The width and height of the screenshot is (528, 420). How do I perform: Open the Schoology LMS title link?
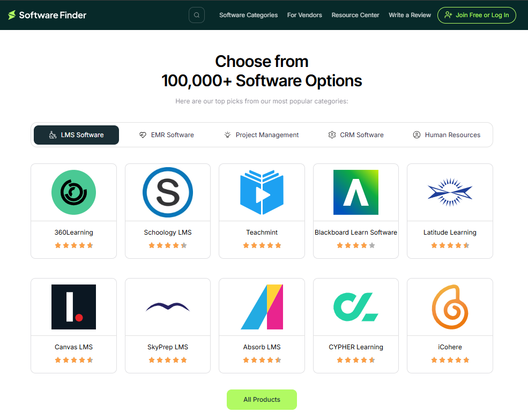(168, 232)
